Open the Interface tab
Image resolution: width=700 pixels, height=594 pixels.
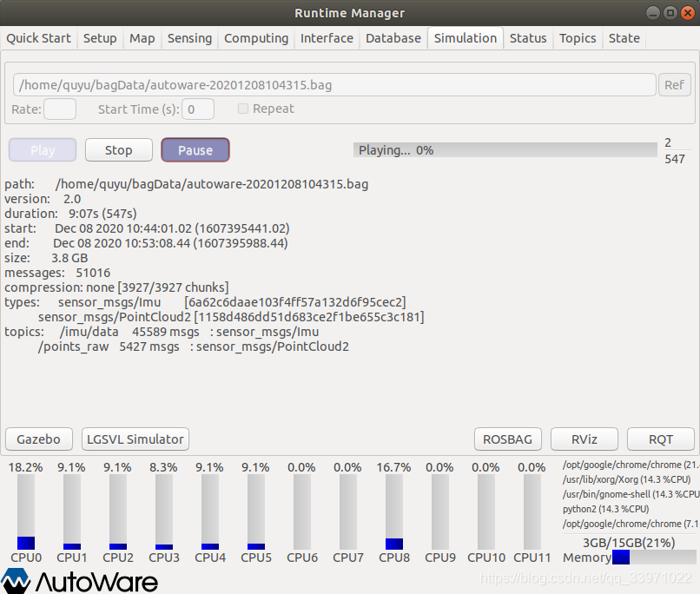327,38
